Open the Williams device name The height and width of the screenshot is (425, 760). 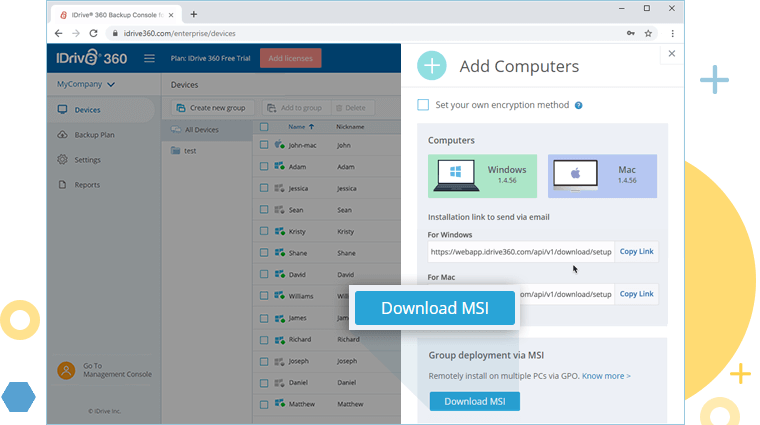coord(301,296)
